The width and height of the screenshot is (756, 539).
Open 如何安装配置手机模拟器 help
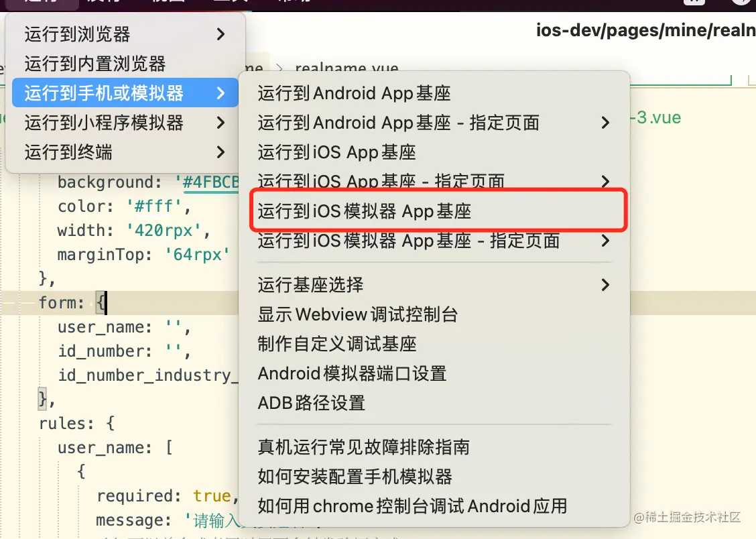[434, 477]
